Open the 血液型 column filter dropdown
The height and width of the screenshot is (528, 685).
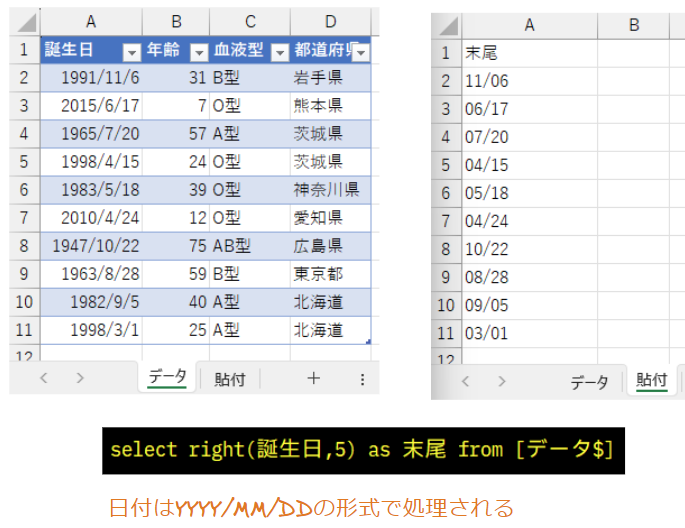280,53
